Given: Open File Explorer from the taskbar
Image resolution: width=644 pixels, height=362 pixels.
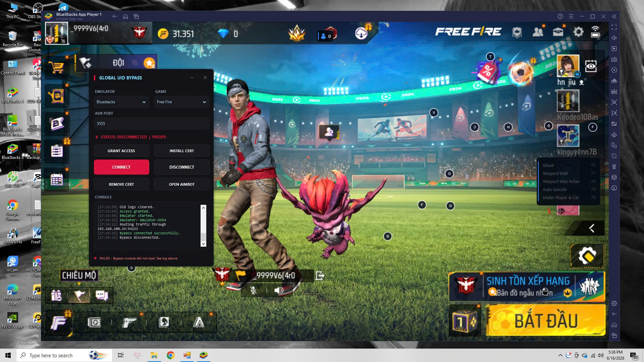Looking at the screenshot, I should [154, 355].
